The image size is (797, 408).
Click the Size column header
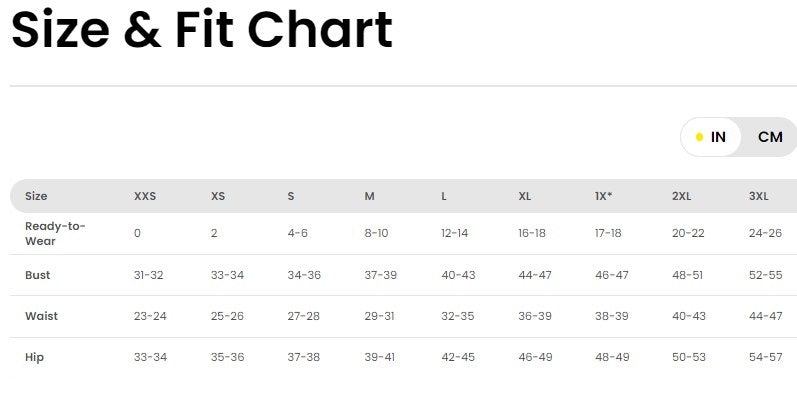[x=36, y=196]
